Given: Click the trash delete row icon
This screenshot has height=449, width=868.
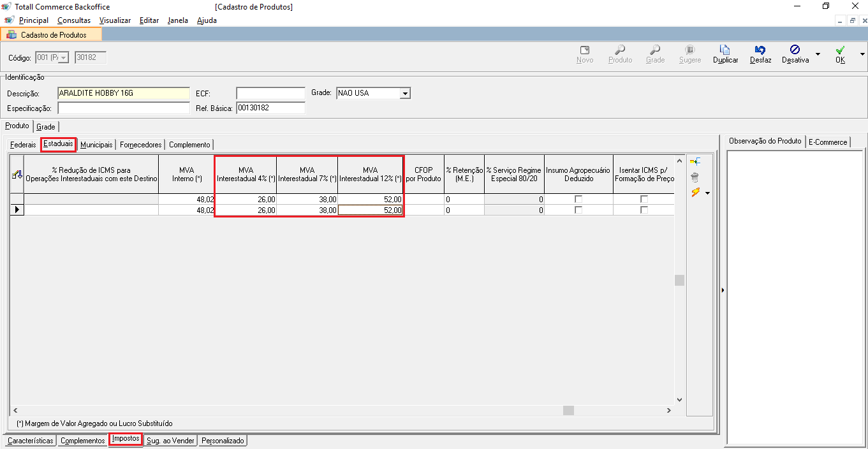Looking at the screenshot, I should tap(695, 177).
